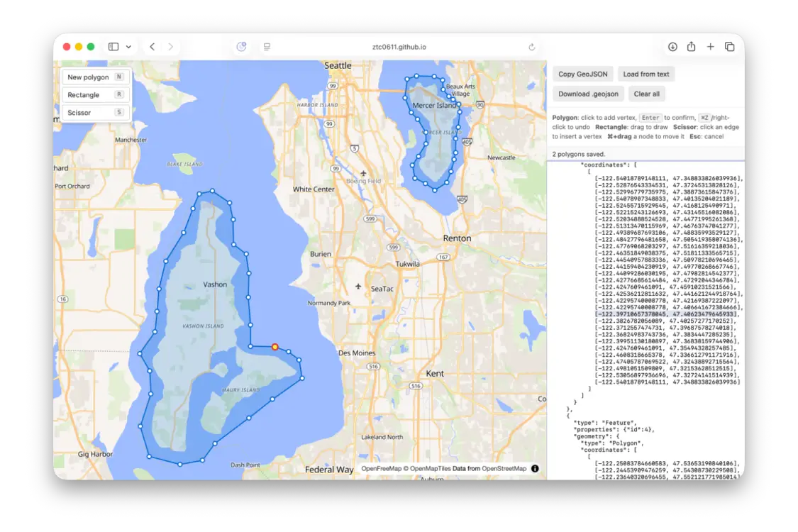
Task: Click the Normandy Park map label
Action: pos(328,303)
